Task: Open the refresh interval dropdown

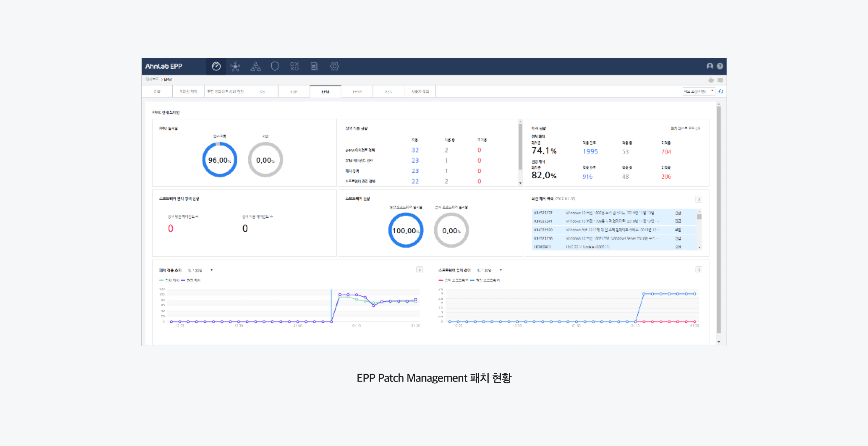Action: [x=699, y=91]
